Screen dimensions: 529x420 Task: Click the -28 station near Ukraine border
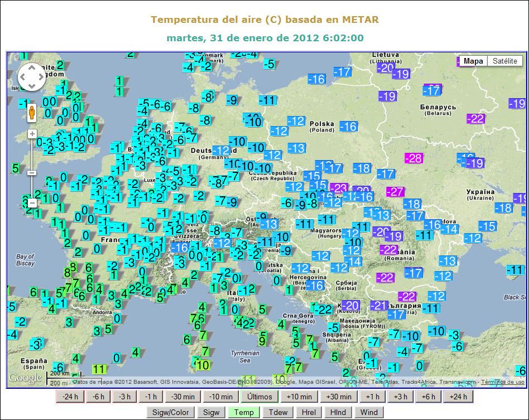[x=414, y=158]
